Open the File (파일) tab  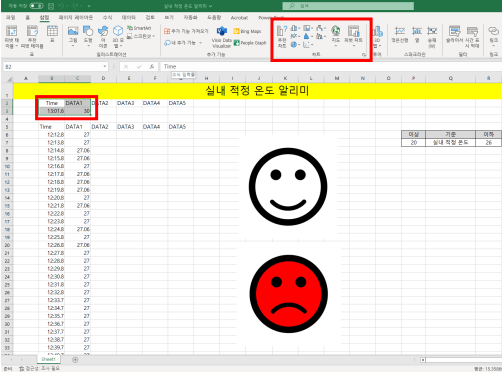pos(11,17)
